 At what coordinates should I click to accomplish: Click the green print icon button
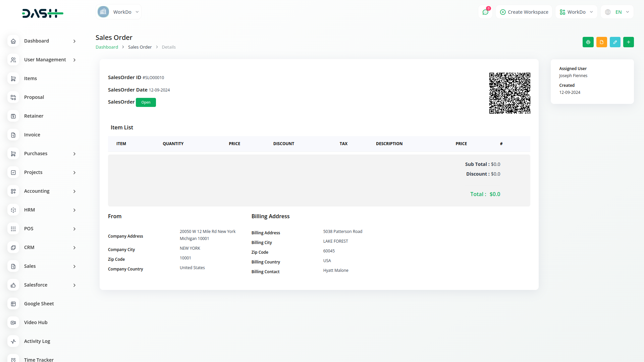tap(588, 42)
